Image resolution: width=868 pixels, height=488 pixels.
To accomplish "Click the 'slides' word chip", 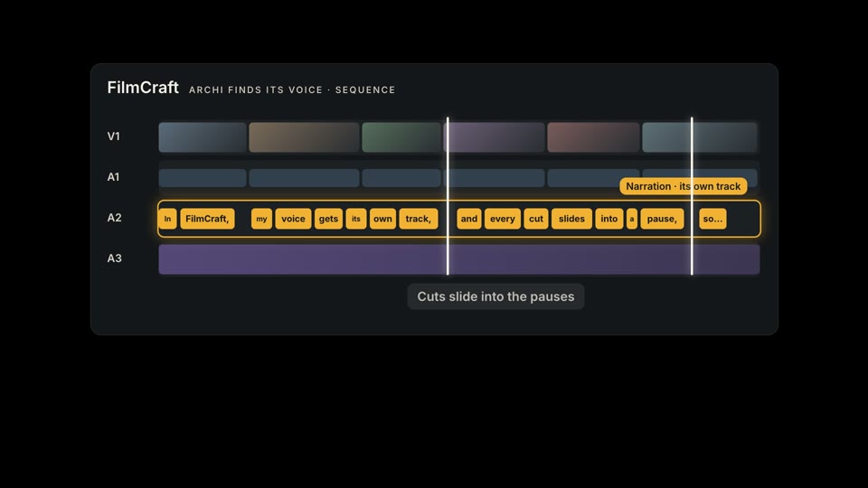I will point(571,219).
